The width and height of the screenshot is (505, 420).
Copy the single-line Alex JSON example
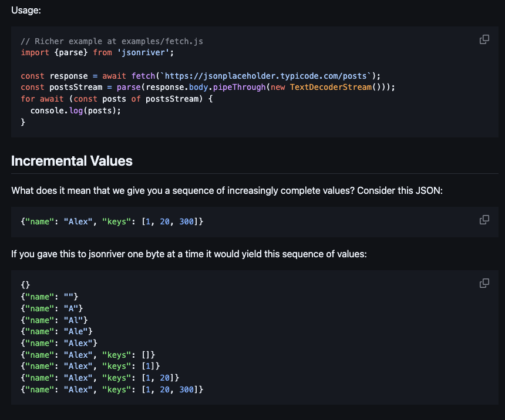[484, 220]
